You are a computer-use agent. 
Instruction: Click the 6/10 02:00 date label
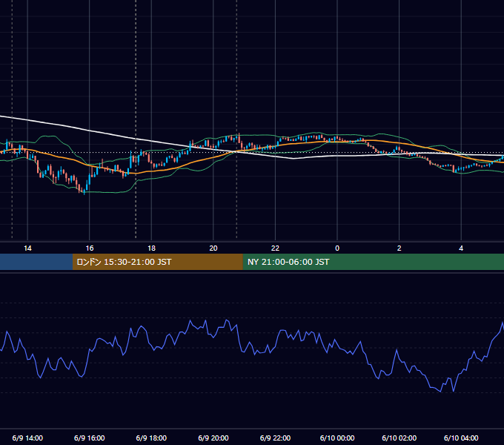[399, 438]
